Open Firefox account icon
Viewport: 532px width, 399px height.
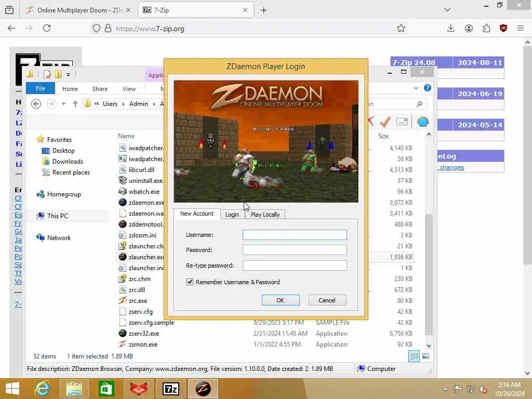(x=469, y=29)
